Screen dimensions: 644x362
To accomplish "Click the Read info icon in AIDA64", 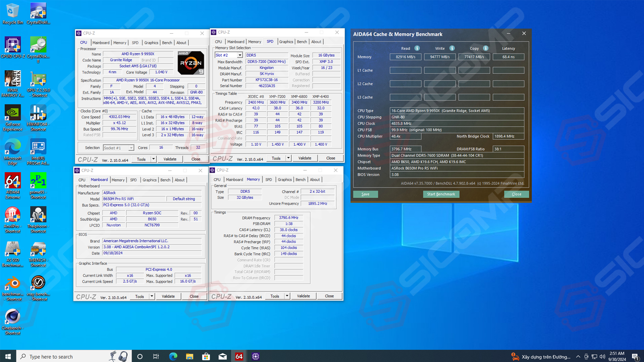I will (x=417, y=48).
